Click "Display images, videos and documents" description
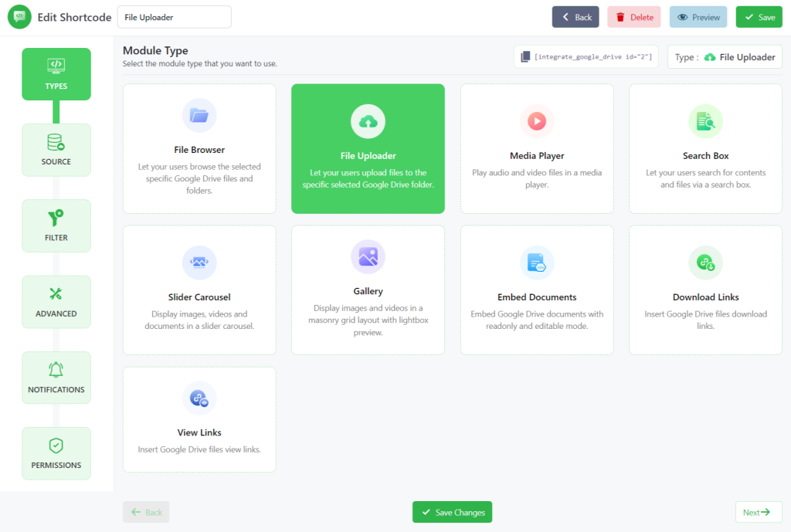Viewport: 791px width, 532px height. click(199, 320)
